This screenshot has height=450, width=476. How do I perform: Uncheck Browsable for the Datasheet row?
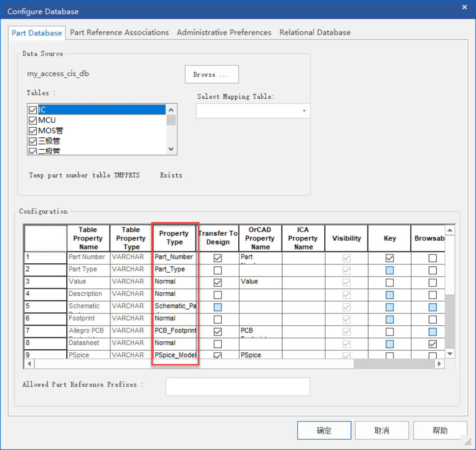point(432,344)
